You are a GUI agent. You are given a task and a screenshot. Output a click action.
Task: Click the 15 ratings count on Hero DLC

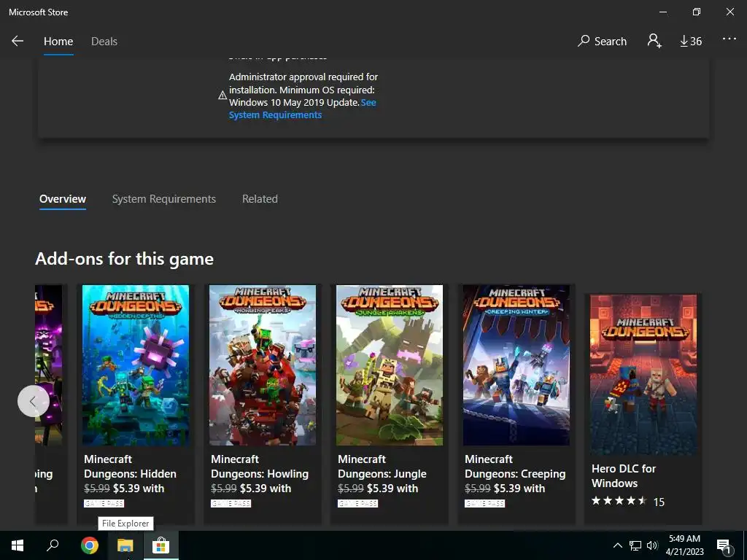(659, 502)
